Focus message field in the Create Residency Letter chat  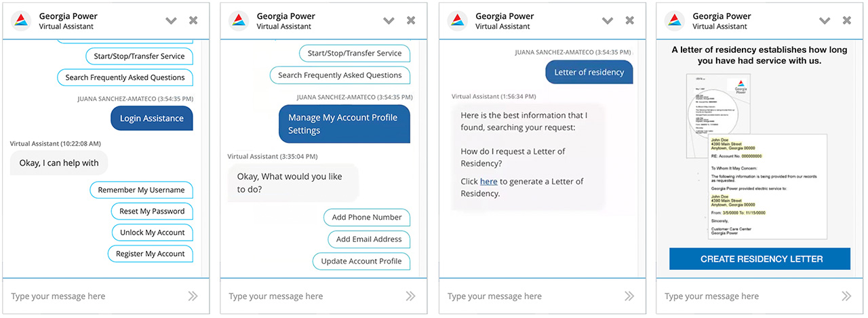pos(748,296)
